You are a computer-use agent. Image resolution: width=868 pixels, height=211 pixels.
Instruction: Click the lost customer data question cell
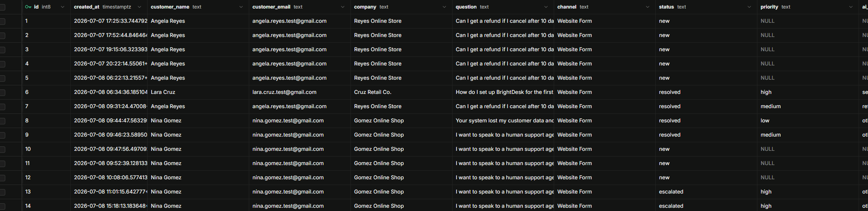click(503, 121)
